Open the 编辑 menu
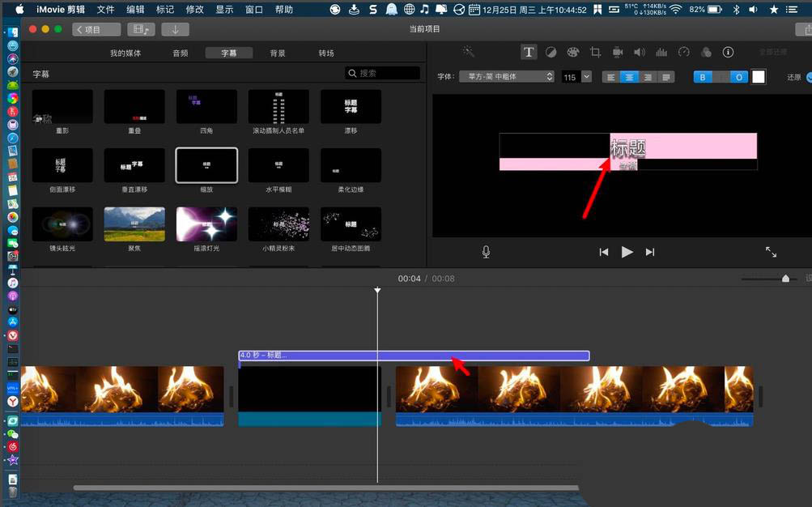 [135, 10]
